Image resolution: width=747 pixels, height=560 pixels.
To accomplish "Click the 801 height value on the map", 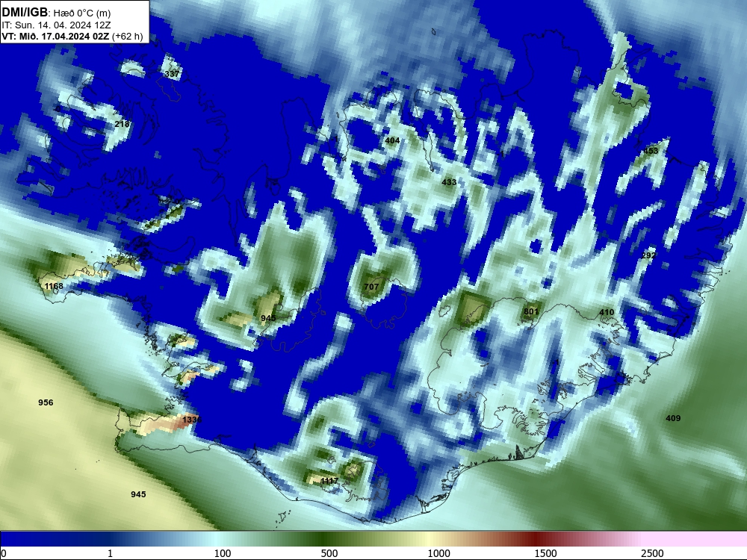I will 530,311.
